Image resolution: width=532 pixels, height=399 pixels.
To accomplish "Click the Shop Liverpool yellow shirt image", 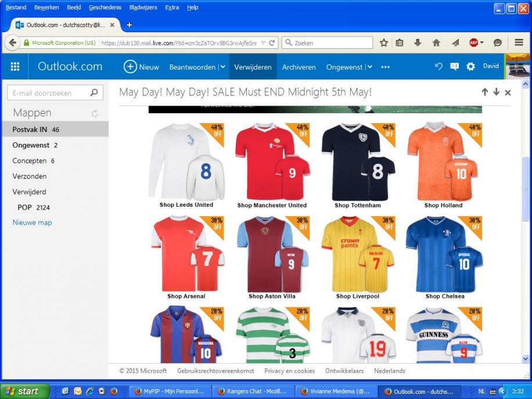I will point(358,253).
